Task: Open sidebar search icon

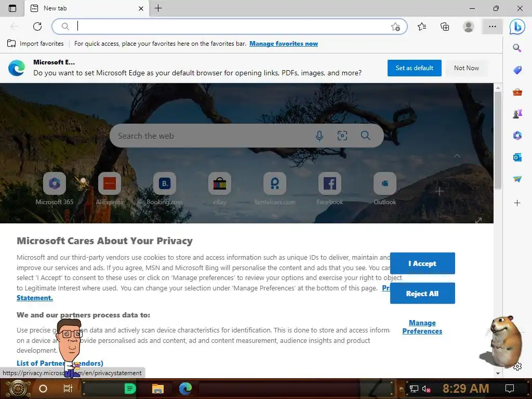Action: coord(517,48)
